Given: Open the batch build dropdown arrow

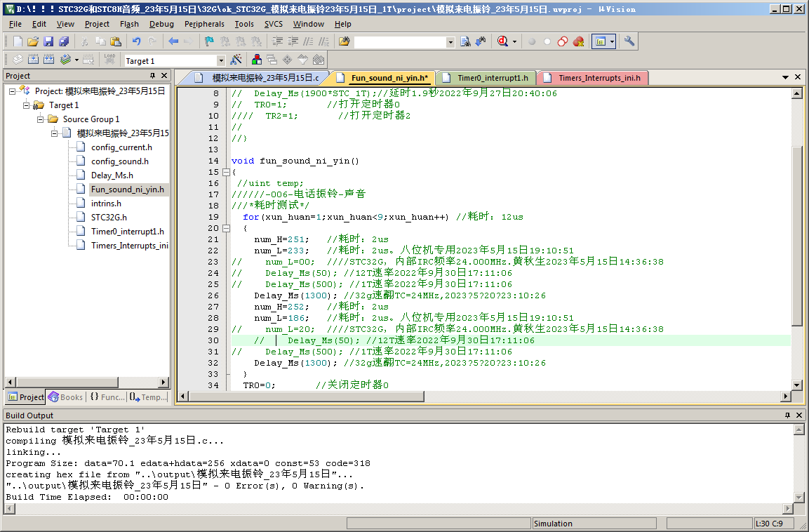Looking at the screenshot, I should tap(76, 60).
